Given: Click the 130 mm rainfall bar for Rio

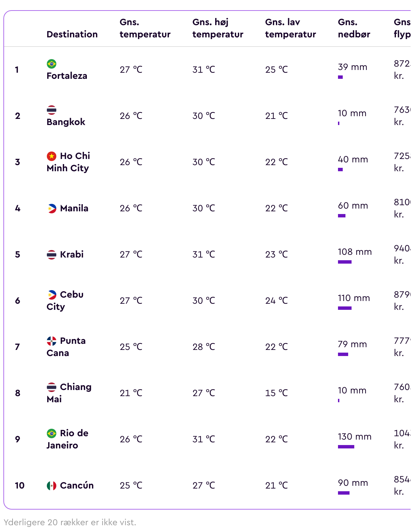Looking at the screenshot, I should pos(346,447).
